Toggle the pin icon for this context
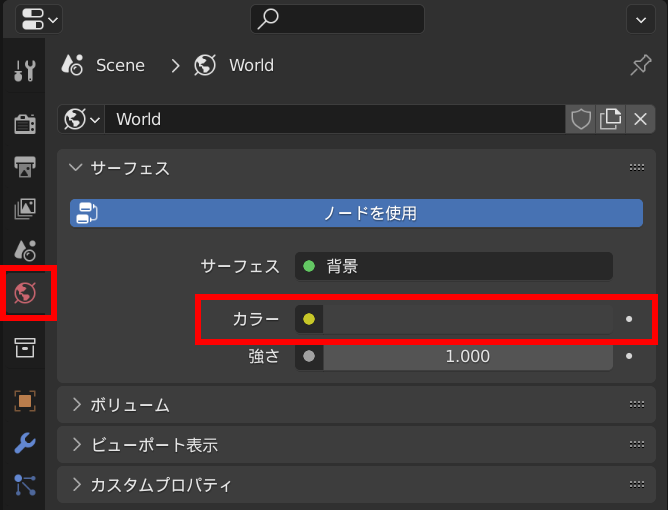This screenshot has height=510, width=668. (x=640, y=65)
